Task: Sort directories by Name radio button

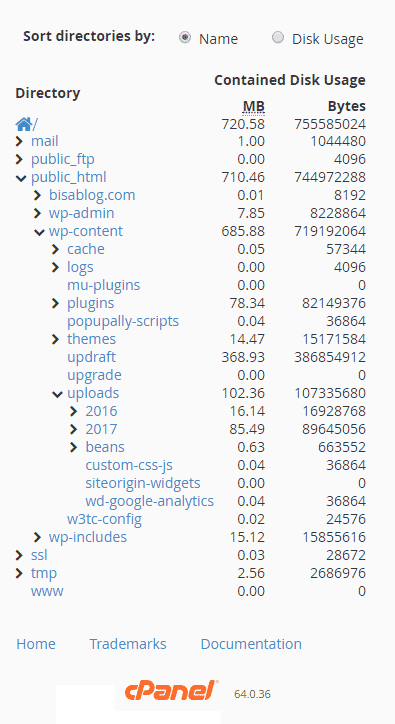Action: pos(185,37)
